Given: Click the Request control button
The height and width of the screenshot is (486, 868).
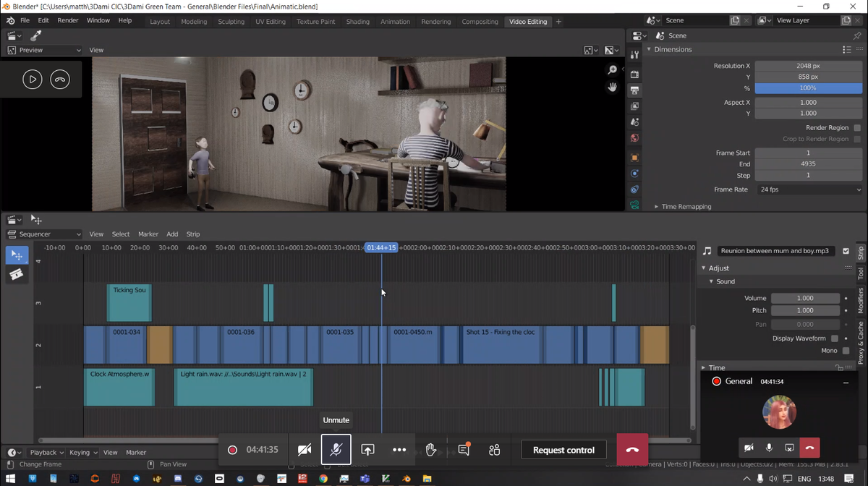Looking at the screenshot, I should 563,450.
